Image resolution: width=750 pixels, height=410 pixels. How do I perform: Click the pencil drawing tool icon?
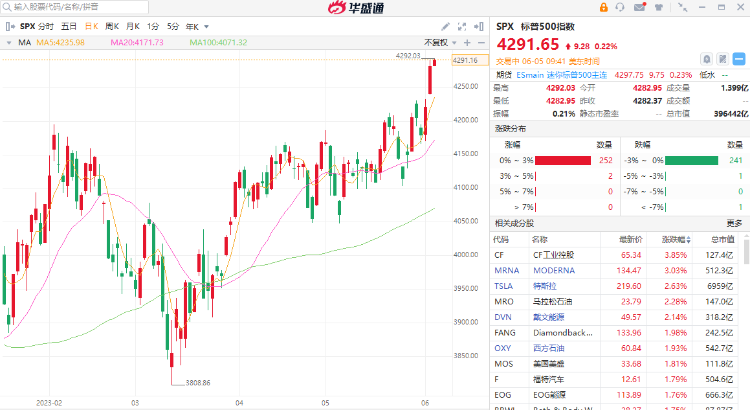[x=445, y=27]
